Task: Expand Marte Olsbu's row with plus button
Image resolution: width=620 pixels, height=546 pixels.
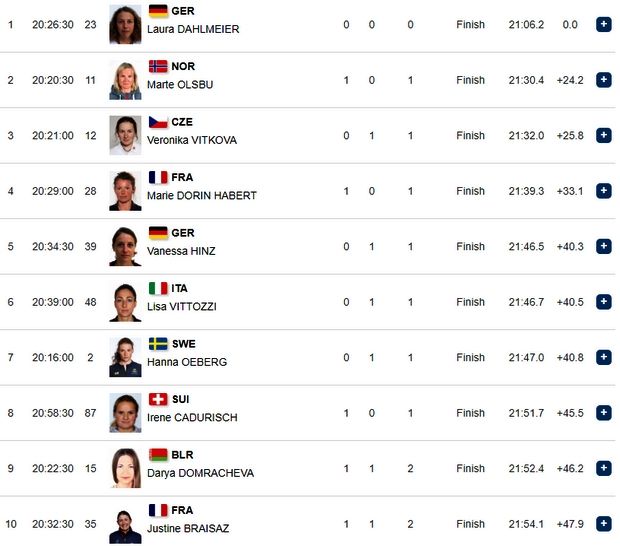Action: 603,80
